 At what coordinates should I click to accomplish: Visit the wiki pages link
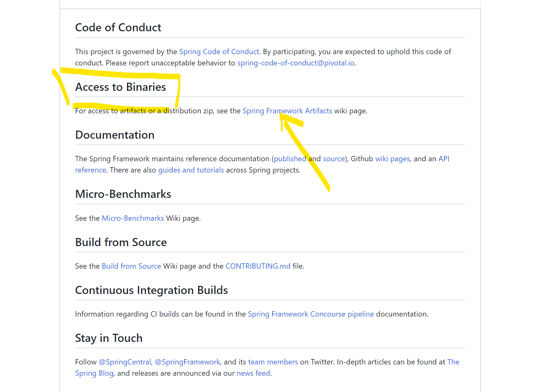(x=393, y=159)
